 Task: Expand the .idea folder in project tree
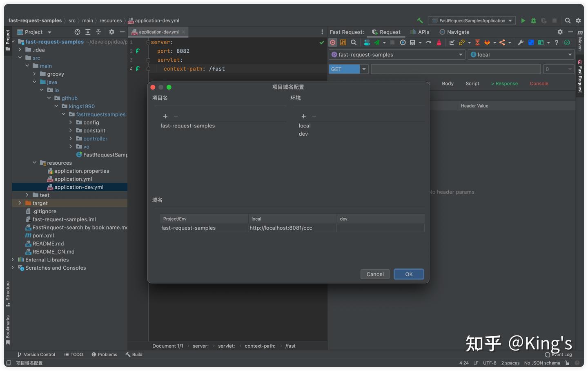tap(20, 50)
